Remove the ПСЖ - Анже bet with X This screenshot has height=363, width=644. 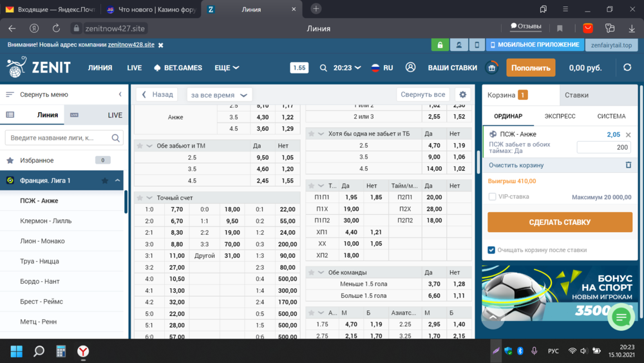(628, 135)
